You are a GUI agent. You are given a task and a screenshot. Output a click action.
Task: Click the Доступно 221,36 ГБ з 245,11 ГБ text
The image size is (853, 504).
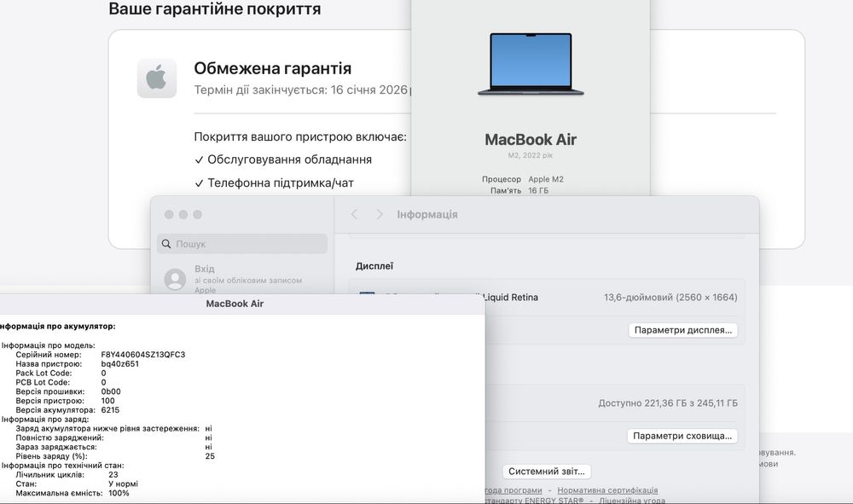668,403
